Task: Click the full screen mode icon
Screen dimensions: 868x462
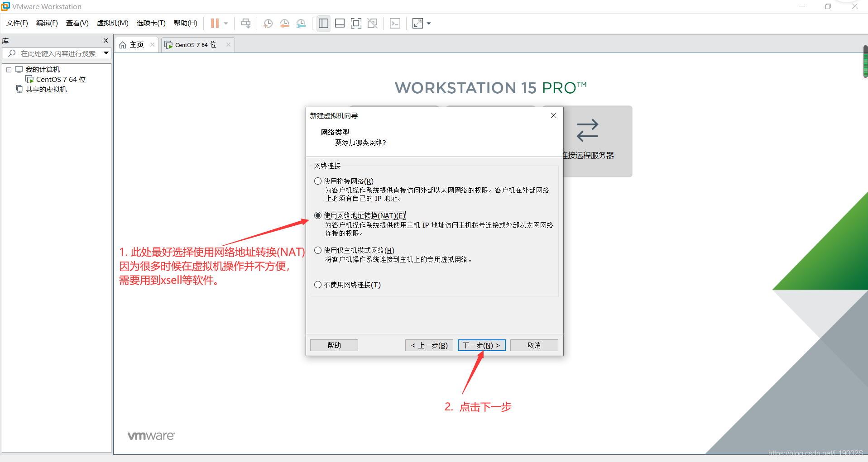Action: (x=356, y=23)
